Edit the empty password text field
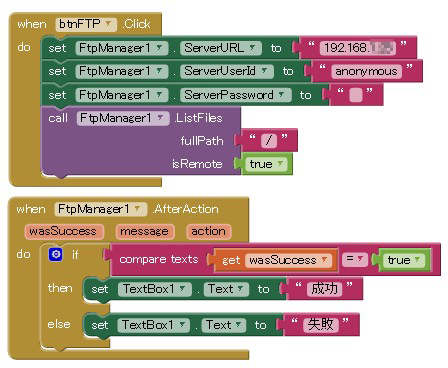The image size is (448, 368). coord(355,95)
